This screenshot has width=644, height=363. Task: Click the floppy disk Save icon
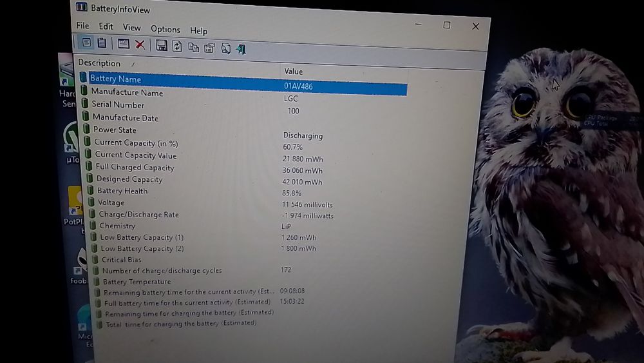(162, 45)
